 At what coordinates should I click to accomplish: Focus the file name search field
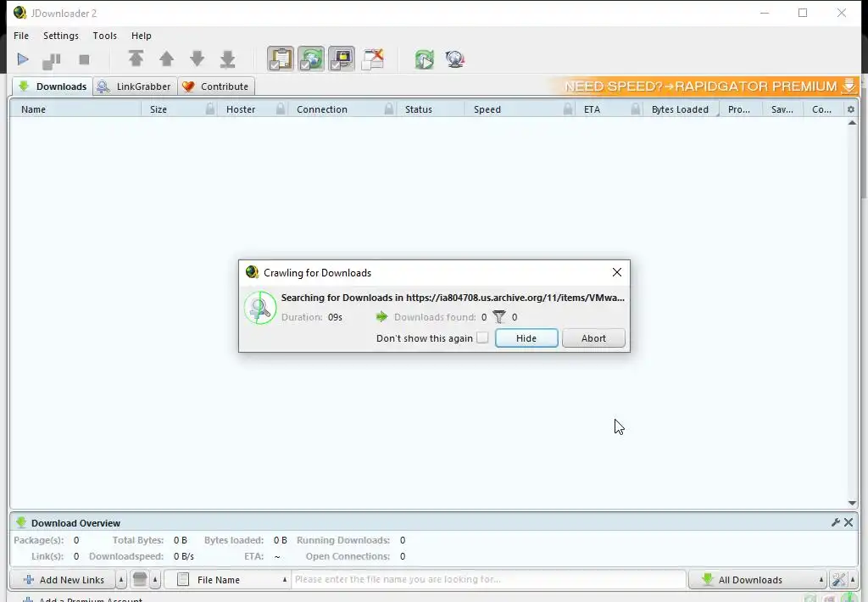pos(489,579)
